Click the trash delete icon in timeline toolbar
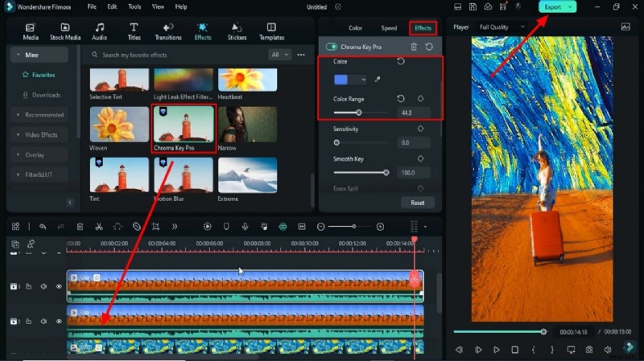Screen dimensions: 644x361 (x=80, y=227)
